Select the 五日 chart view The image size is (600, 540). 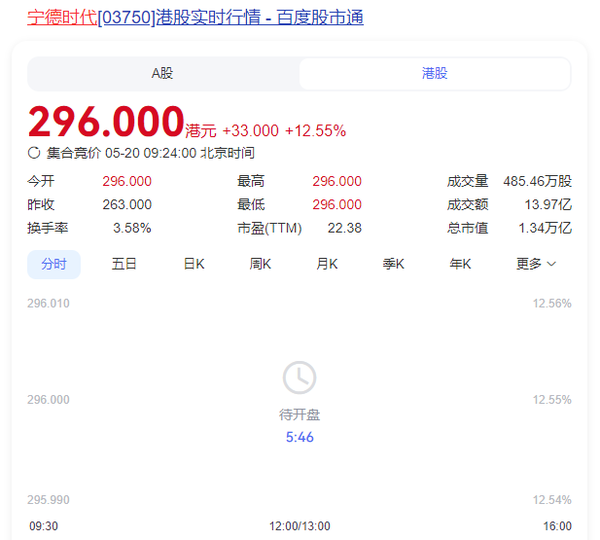tap(124, 264)
